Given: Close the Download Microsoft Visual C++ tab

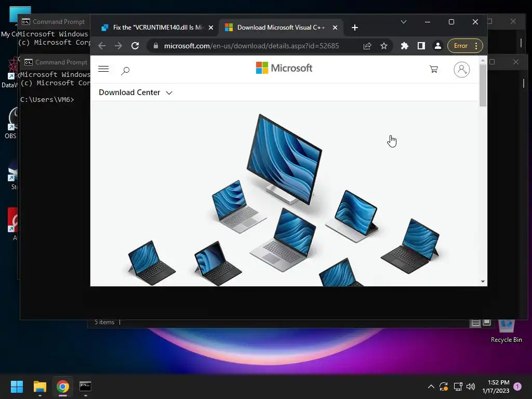Looking at the screenshot, I should coord(335,28).
